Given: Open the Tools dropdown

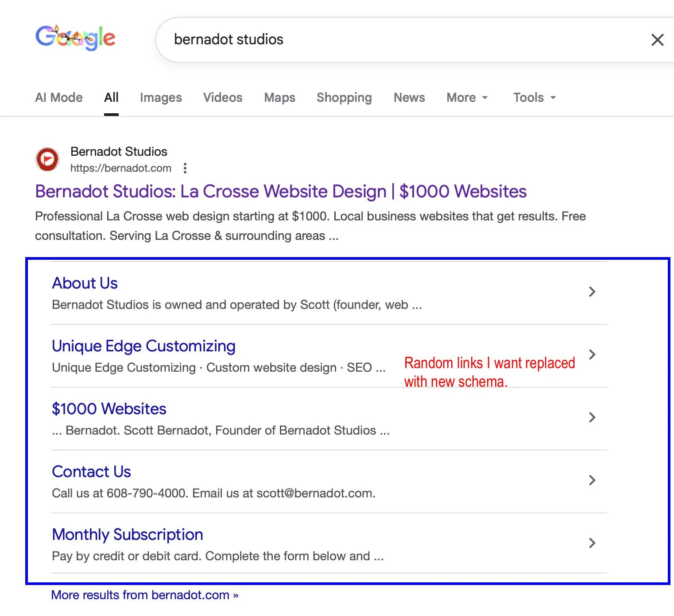Looking at the screenshot, I should (534, 97).
